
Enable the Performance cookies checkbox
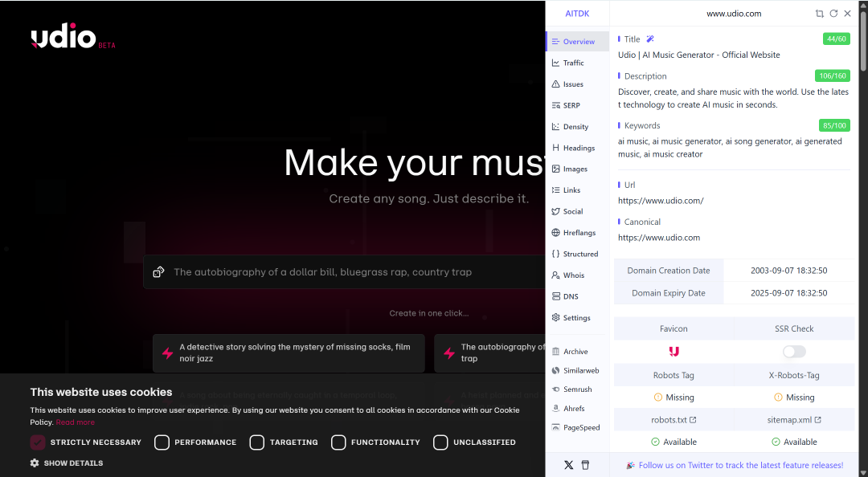[162, 442]
